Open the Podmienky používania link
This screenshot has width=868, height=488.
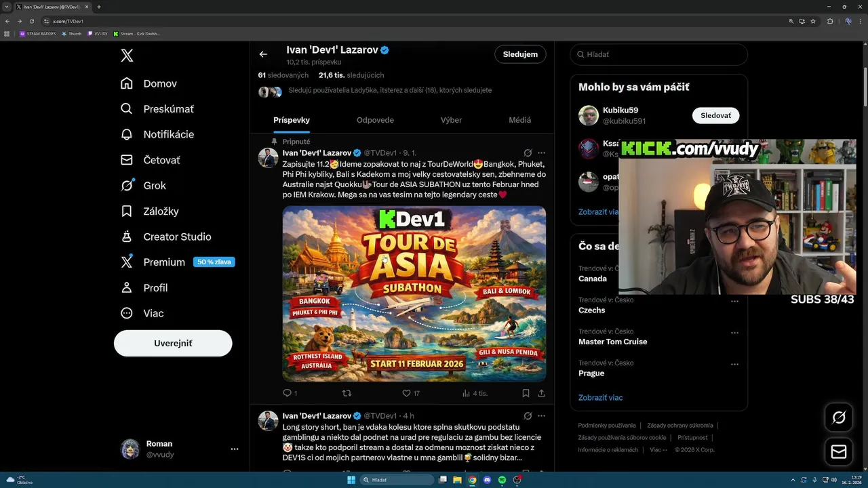607,426
